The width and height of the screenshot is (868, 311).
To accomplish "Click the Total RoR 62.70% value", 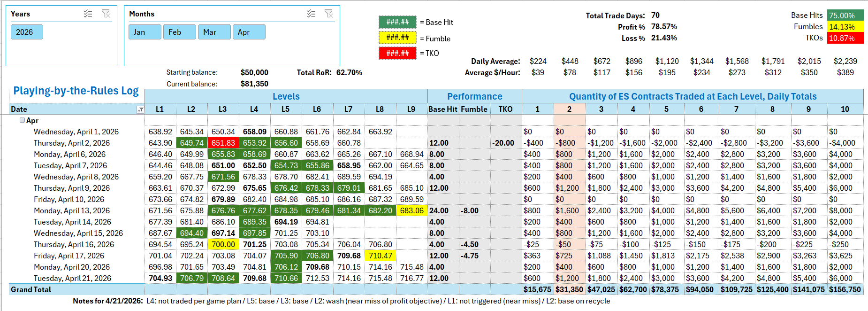I will [x=349, y=72].
